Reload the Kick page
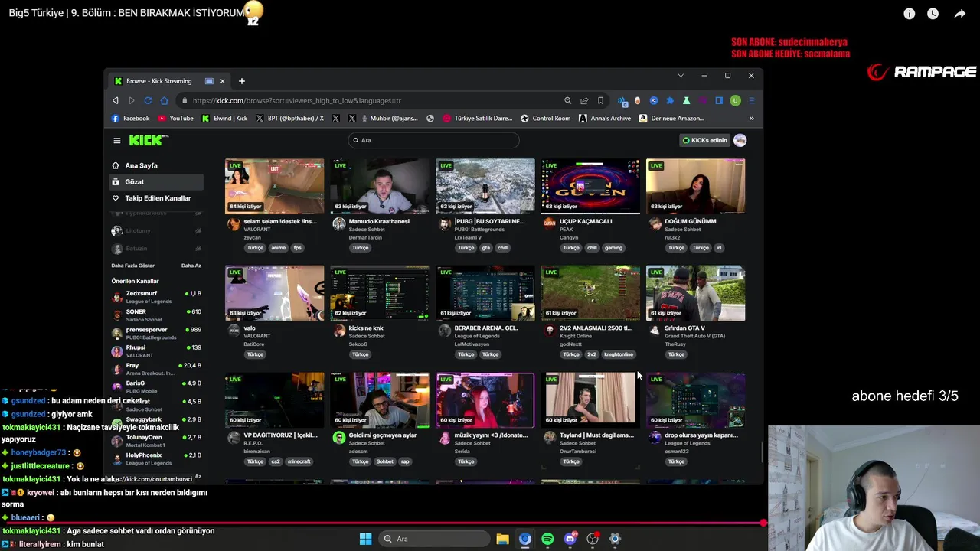This screenshot has width=980, height=551. (x=148, y=100)
